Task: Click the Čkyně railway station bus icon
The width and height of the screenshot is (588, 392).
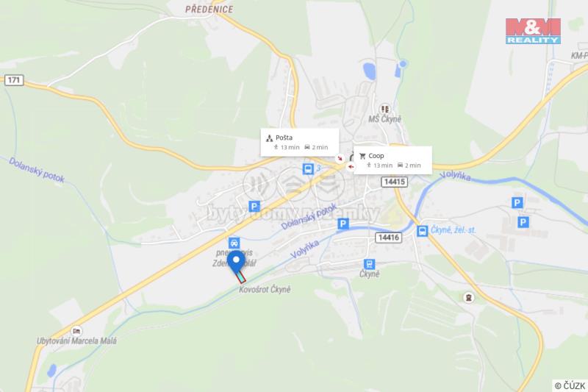Action: [422, 231]
